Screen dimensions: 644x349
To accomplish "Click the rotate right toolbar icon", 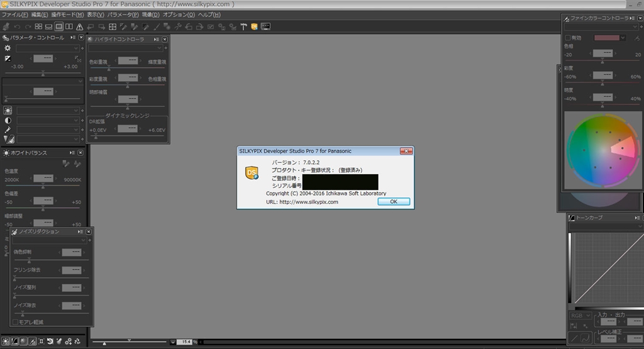I will pos(199,26).
